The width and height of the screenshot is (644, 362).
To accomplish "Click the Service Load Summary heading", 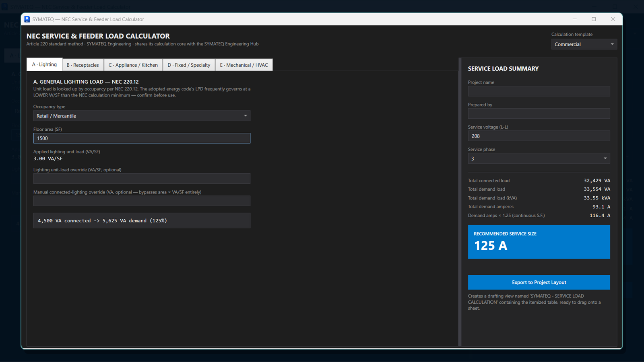I will [503, 69].
